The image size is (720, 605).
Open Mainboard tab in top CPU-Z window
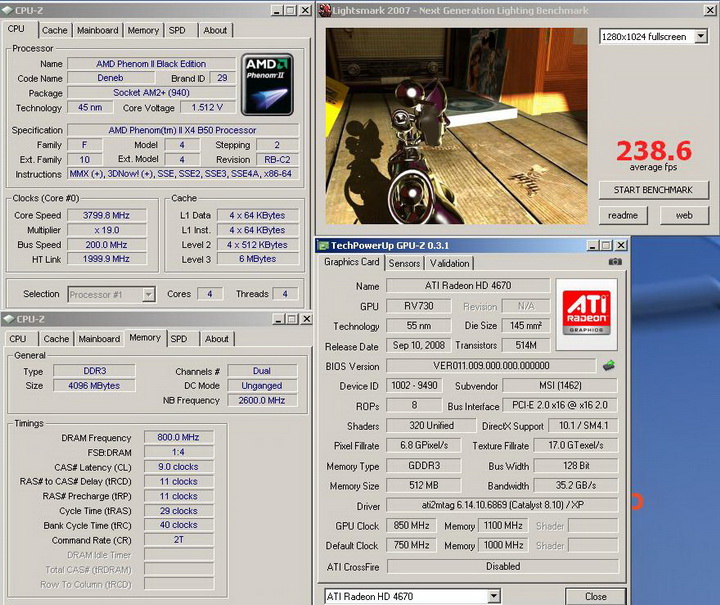point(97,30)
